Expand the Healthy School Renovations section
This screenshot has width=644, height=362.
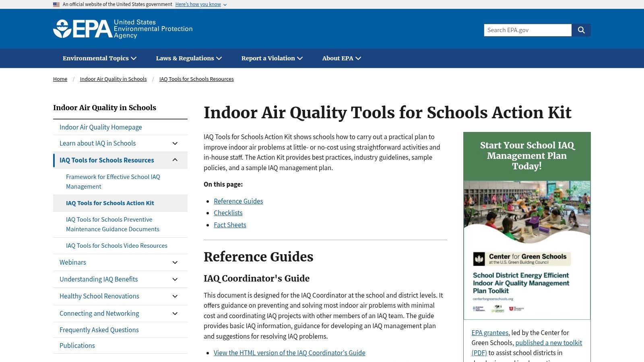(175, 296)
